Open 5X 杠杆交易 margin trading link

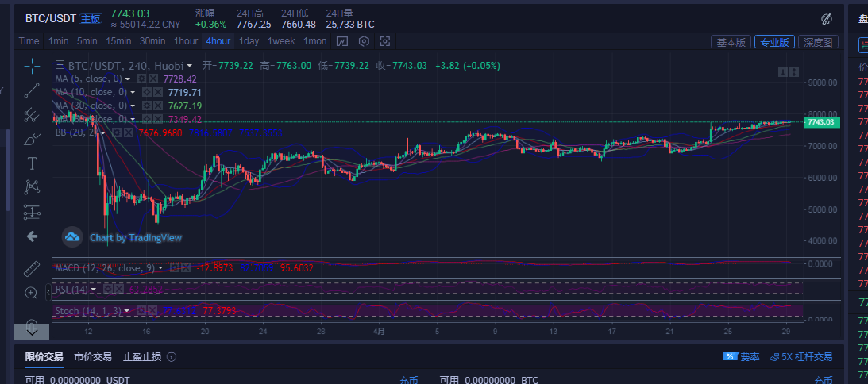[x=800, y=357]
